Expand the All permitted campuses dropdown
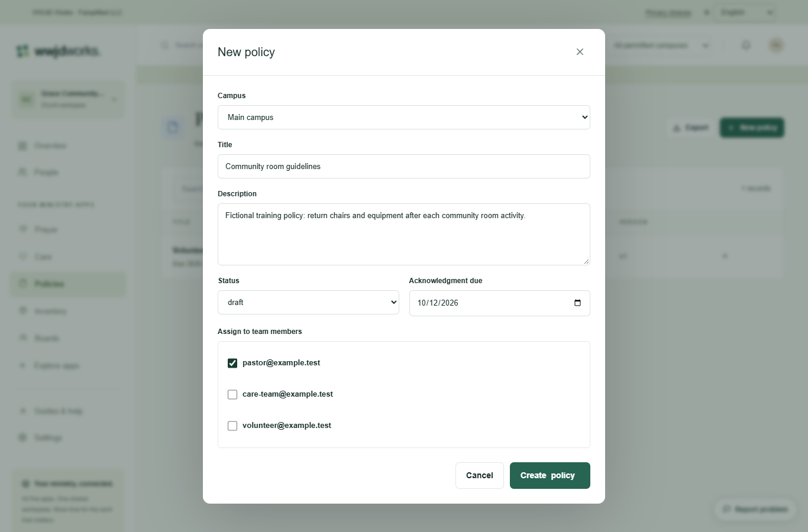Viewport: 808px width, 532px height. [660, 46]
